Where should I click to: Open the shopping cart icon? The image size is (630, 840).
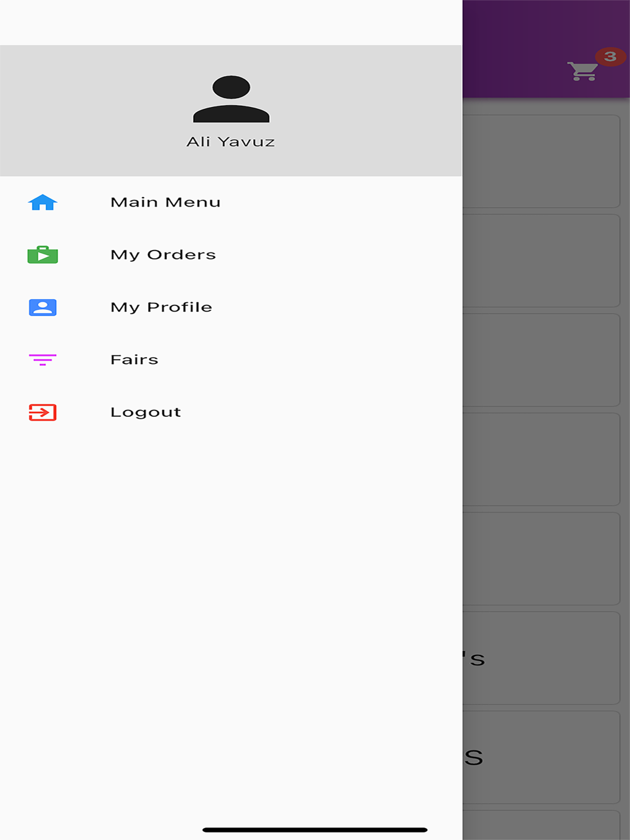coord(582,71)
